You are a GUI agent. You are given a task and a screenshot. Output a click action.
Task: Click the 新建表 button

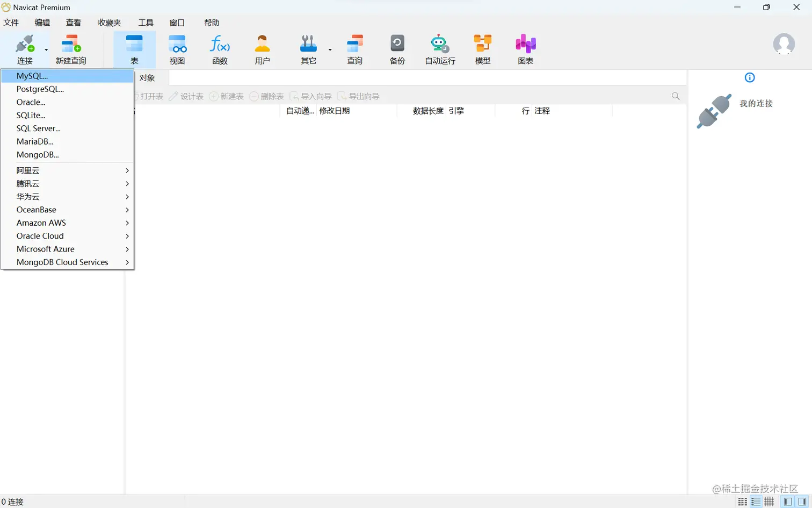click(x=226, y=96)
